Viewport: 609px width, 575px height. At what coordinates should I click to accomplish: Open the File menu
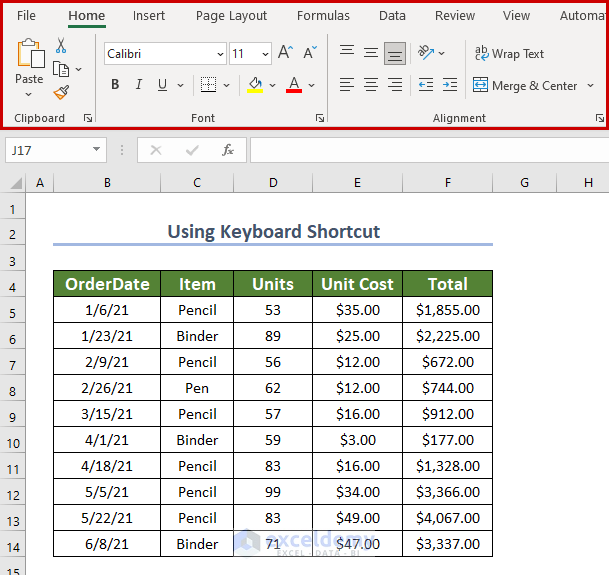point(27,15)
